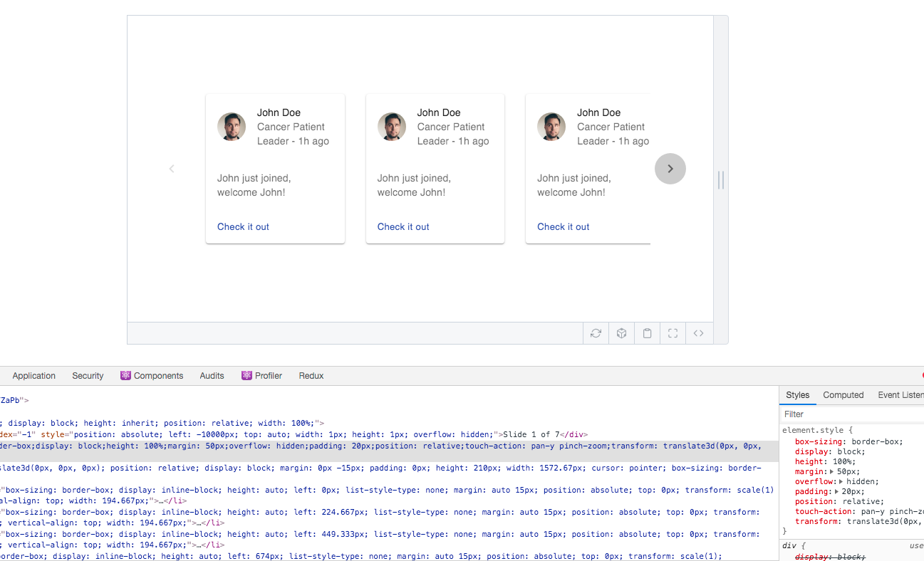Click the preview pane's vertical scrollbar
The height and width of the screenshot is (561, 924).
coord(720,180)
